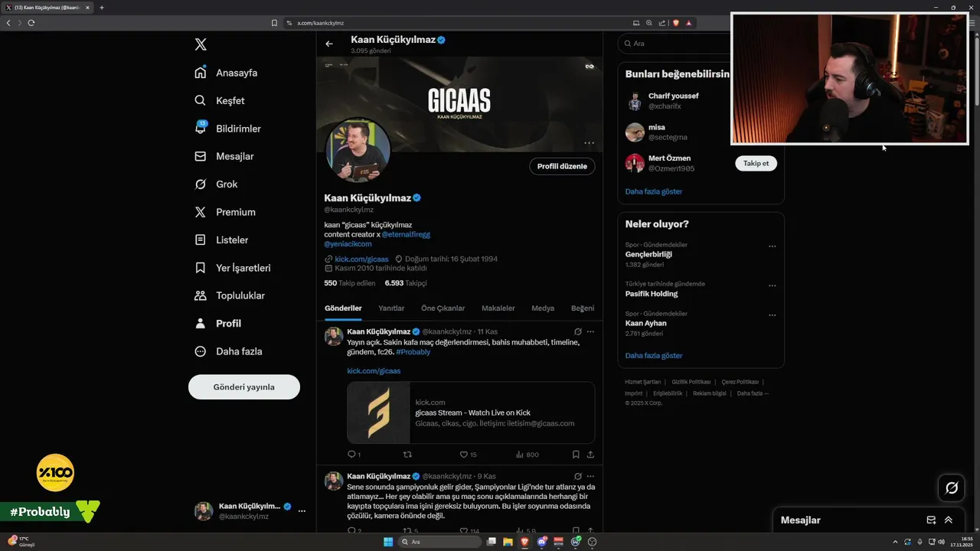Click the X logo in sidebar
The image size is (980, 551).
[201, 44]
